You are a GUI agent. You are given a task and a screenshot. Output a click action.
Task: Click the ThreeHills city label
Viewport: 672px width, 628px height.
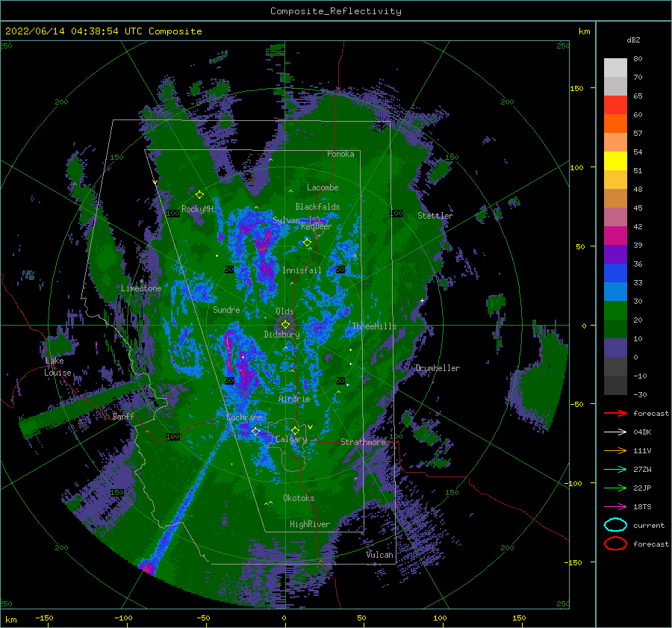[x=374, y=326]
